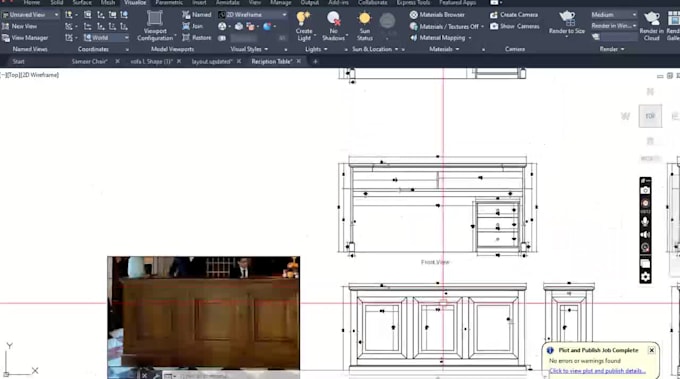This screenshot has height=379, width=680.
Task: Open the Medium render preset dropdown
Action: tap(614, 15)
